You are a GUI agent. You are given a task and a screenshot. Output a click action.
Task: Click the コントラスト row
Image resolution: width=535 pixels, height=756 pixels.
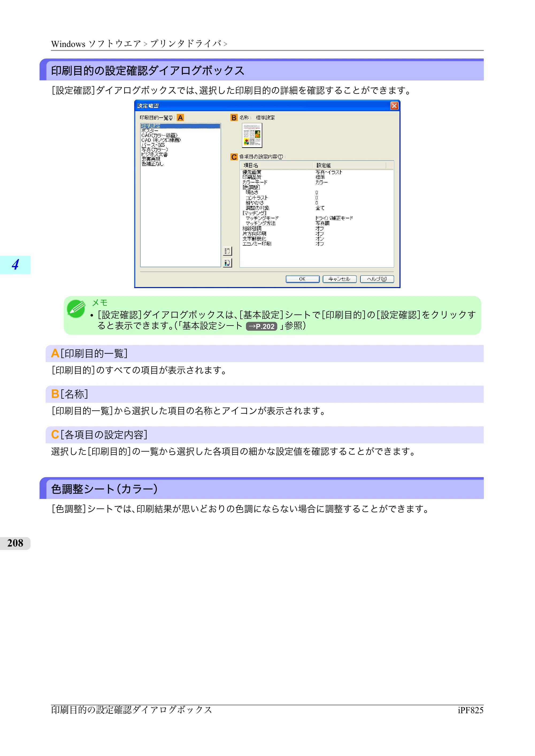click(317, 198)
